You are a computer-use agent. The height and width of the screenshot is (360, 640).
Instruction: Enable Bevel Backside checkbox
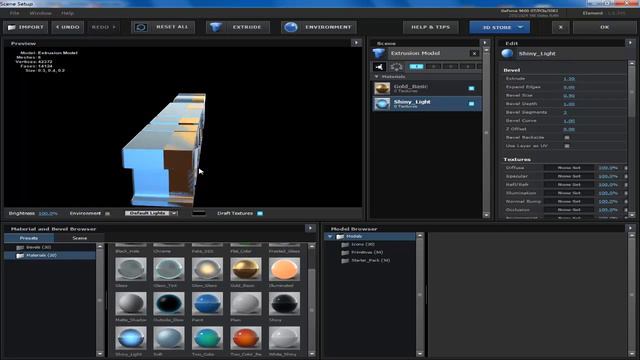(567, 138)
